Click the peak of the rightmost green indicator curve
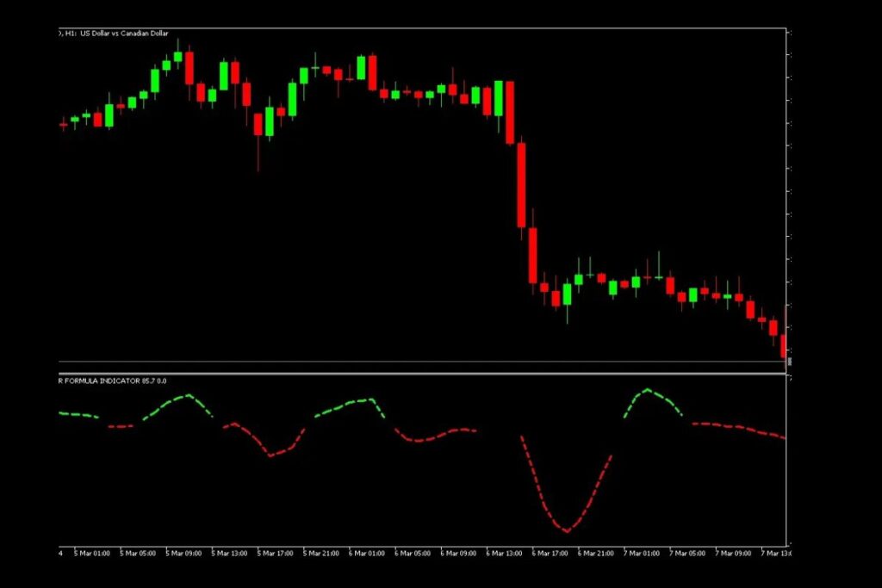This screenshot has height=588, width=882. (648, 390)
